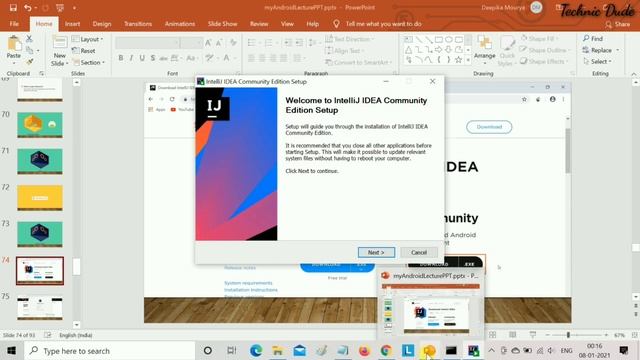
Task: Open Task View on the taskbar
Action: point(231,351)
